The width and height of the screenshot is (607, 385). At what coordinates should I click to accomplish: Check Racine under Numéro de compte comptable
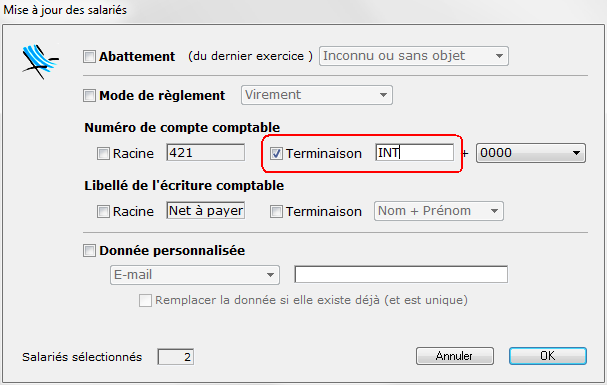(103, 153)
